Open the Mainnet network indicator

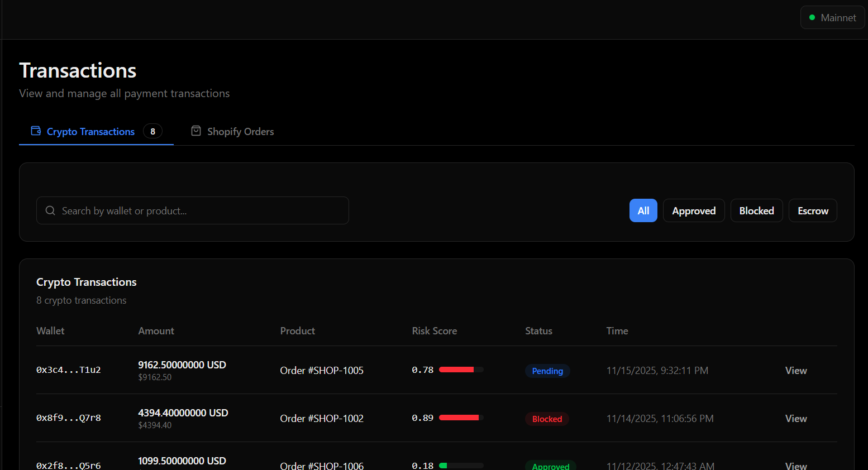click(832, 17)
